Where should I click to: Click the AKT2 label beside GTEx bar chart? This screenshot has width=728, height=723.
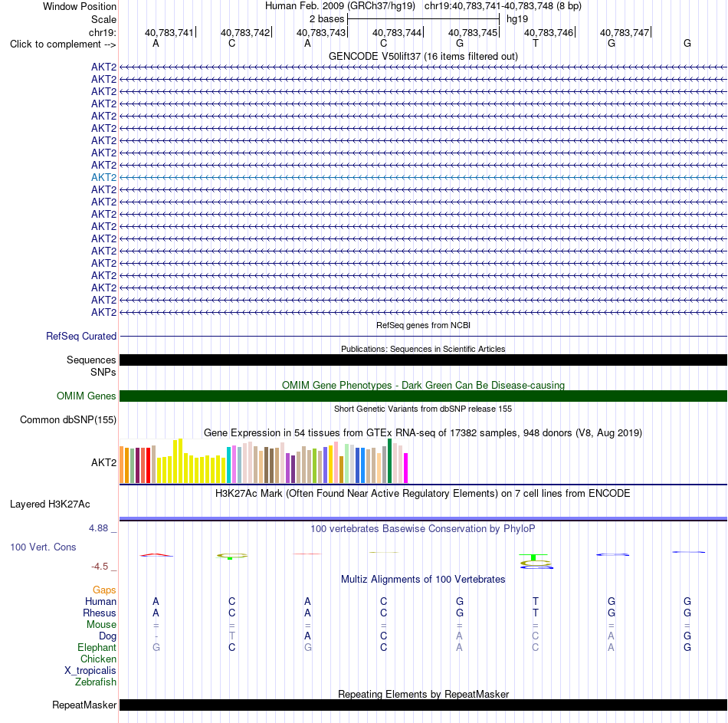pyautogui.click(x=103, y=462)
